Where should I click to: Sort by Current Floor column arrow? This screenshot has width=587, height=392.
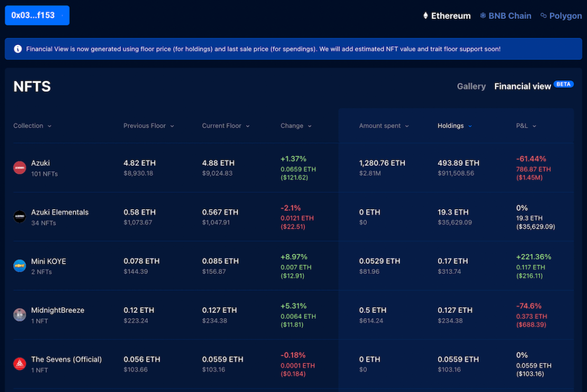pyautogui.click(x=248, y=126)
